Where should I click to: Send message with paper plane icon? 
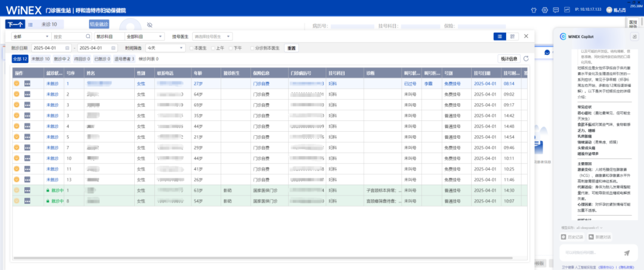(x=627, y=253)
